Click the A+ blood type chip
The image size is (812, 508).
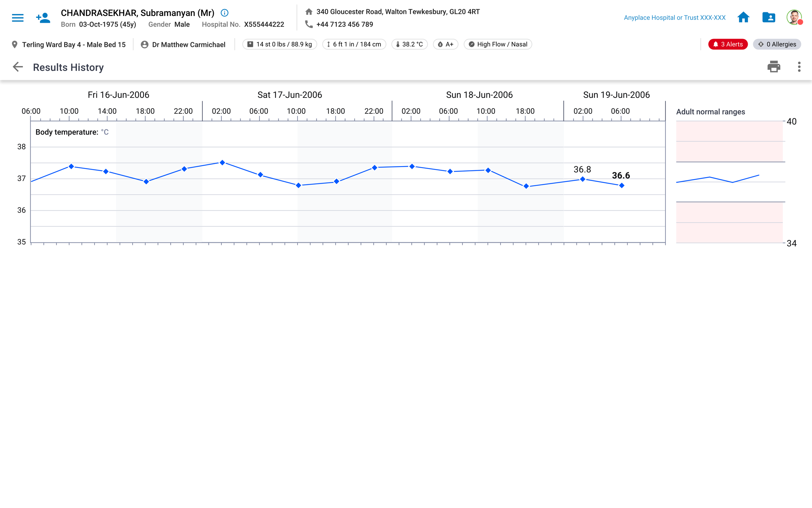(445, 44)
